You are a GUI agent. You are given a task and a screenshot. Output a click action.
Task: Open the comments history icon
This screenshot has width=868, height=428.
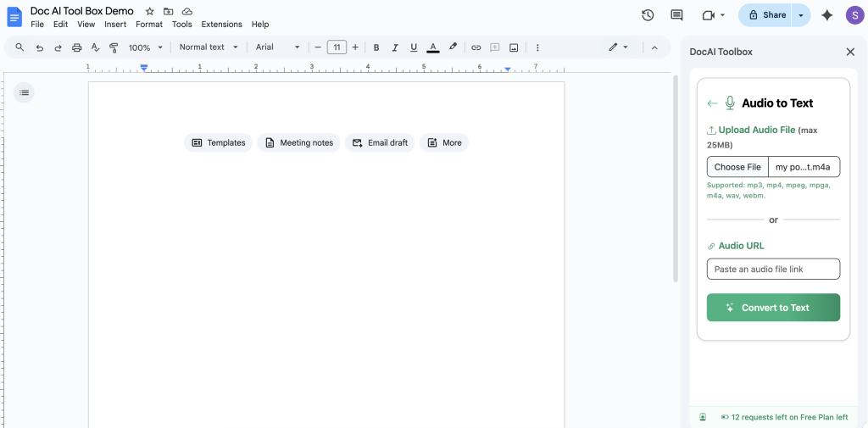tap(676, 15)
